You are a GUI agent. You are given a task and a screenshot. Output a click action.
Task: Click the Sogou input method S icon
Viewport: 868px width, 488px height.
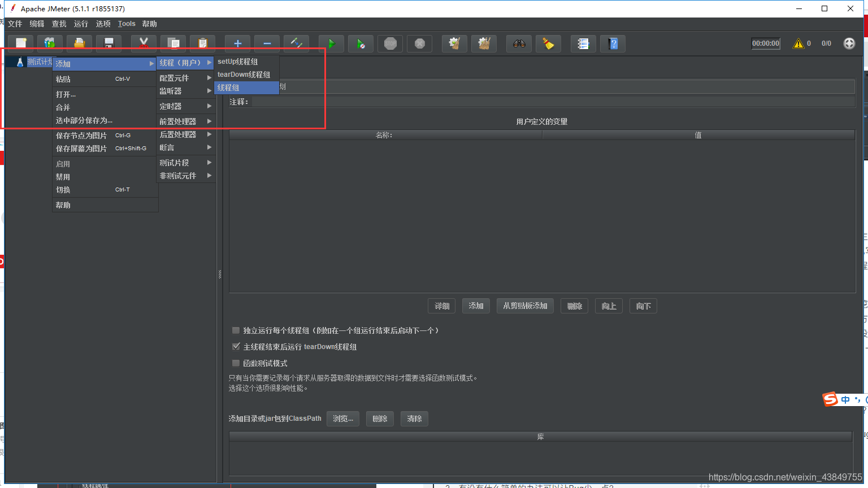tap(830, 399)
